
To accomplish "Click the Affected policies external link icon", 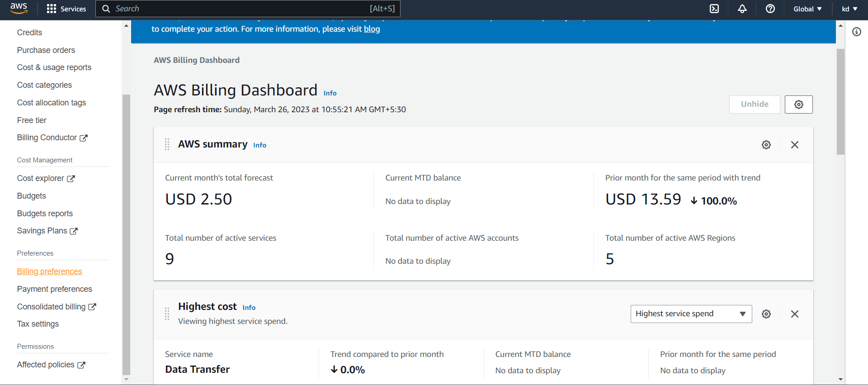I will (81, 365).
